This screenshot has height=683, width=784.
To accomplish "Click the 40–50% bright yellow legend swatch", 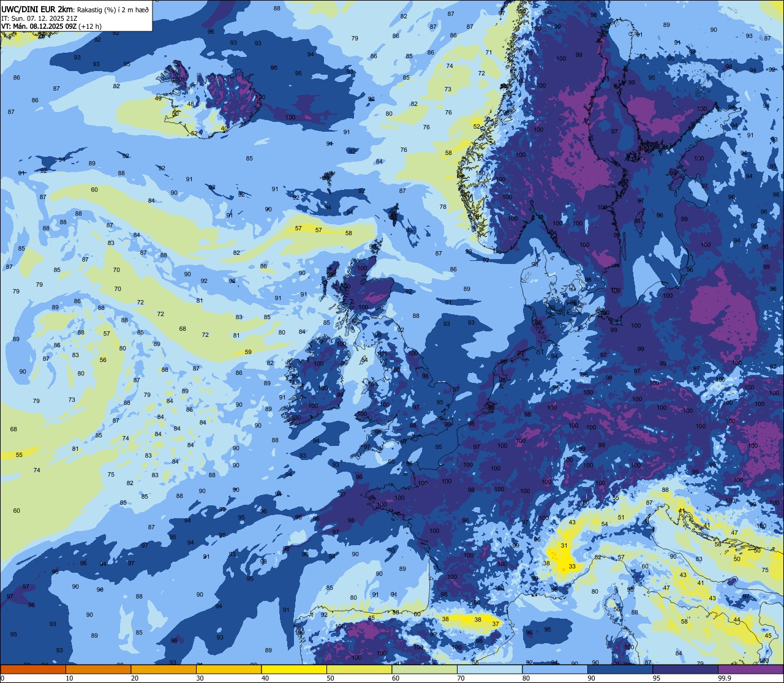I will (294, 669).
